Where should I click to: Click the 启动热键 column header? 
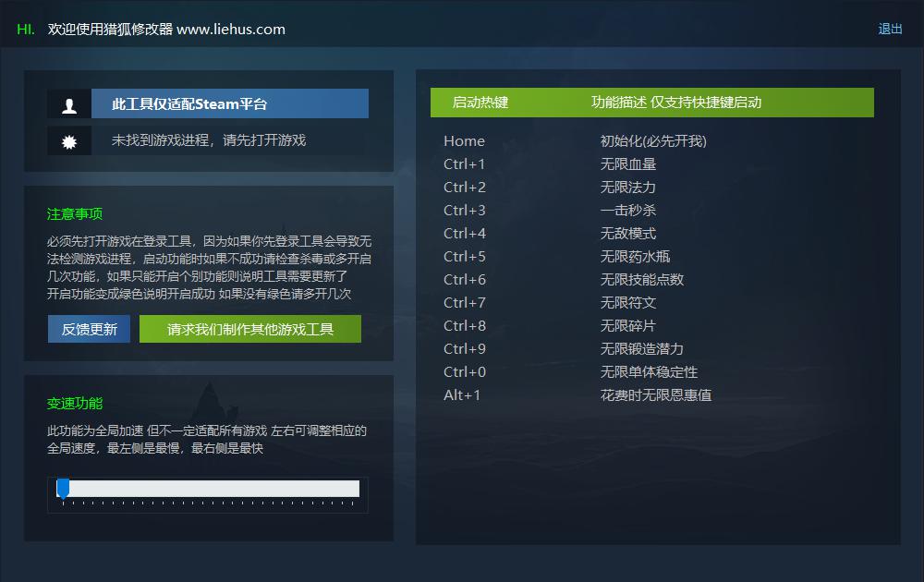pyautogui.click(x=480, y=103)
